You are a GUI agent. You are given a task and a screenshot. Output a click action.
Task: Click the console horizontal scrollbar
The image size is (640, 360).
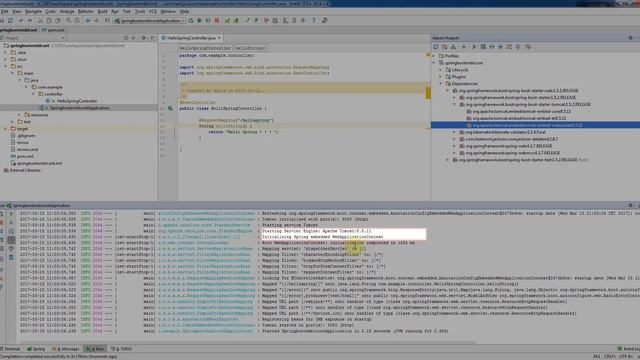click(x=247, y=343)
